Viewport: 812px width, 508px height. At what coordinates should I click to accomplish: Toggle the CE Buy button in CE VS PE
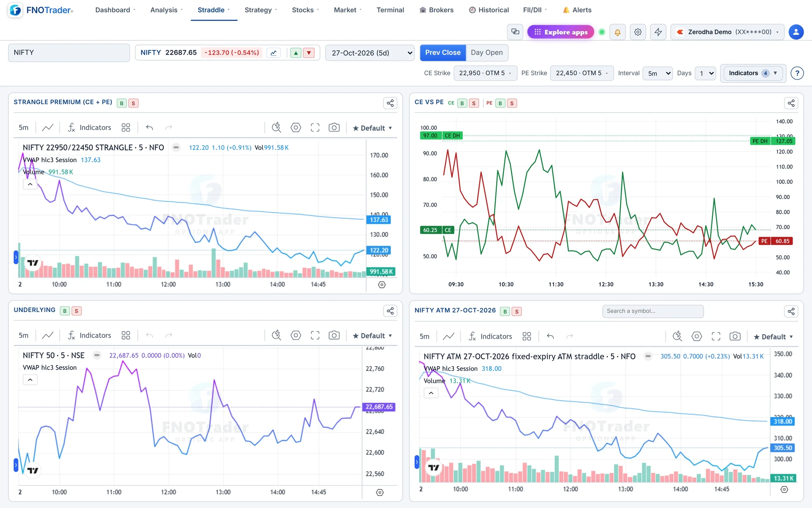point(462,103)
